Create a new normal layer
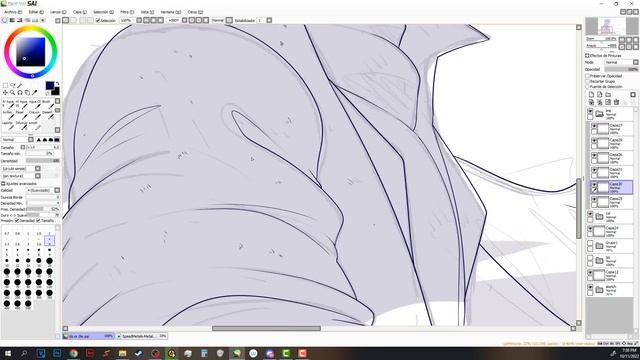This screenshot has width=640, height=360. tap(591, 95)
